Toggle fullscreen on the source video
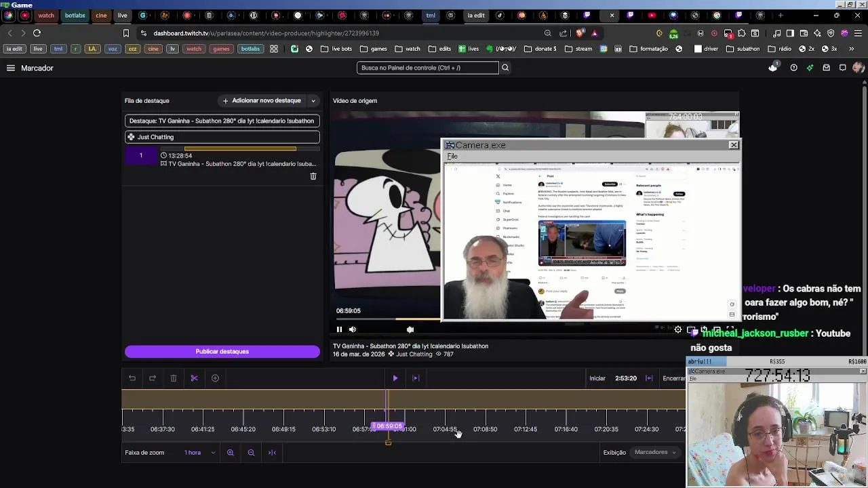Screen dimensions: 868x488 pos(730,329)
